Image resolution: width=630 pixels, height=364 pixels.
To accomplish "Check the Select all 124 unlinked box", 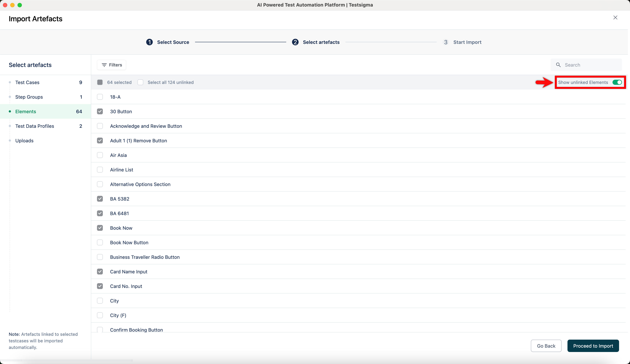I will [x=141, y=82].
